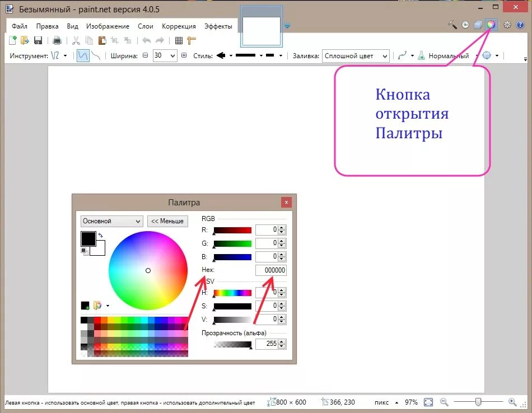532x413 pixels.
Task: Click the Open file folder icon
Action: [x=25, y=40]
